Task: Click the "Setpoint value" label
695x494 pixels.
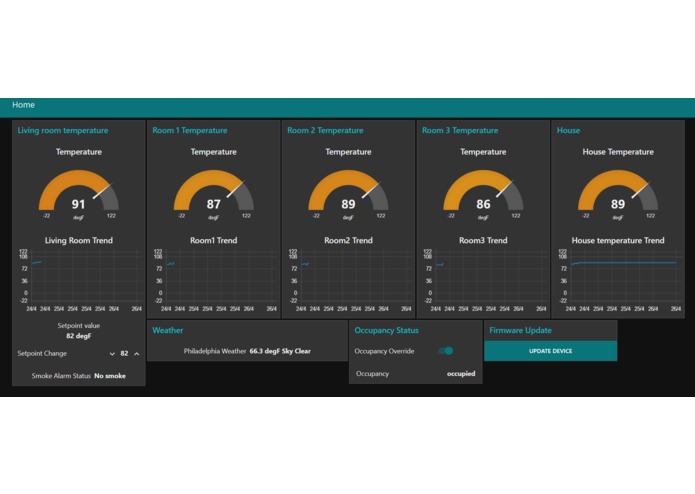Action: 78,326
